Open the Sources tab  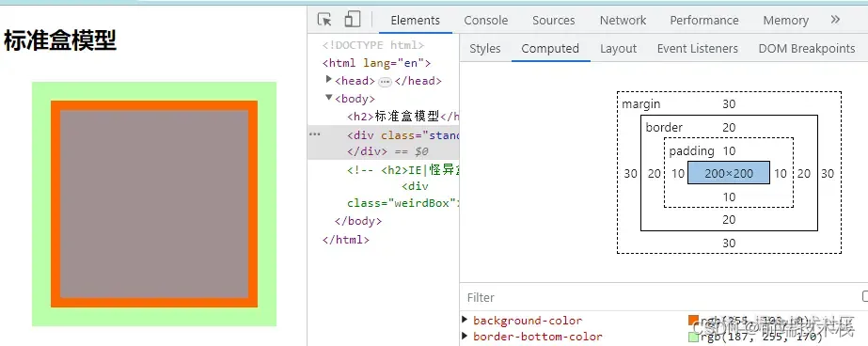[554, 21]
